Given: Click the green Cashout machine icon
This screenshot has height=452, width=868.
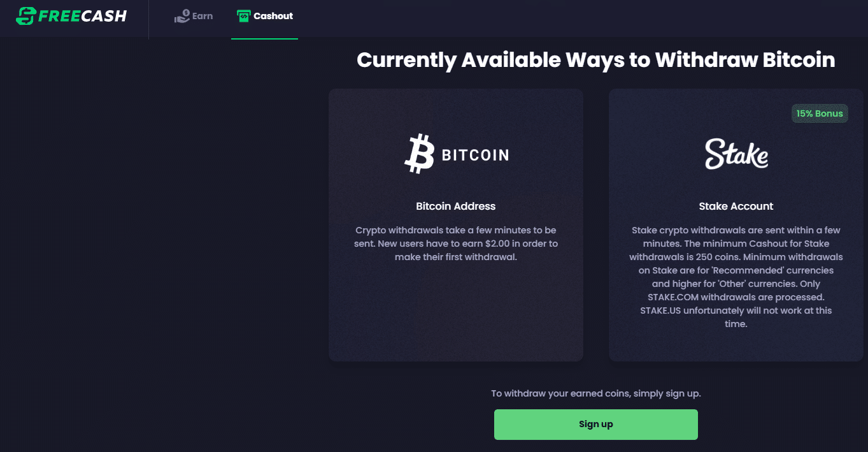Looking at the screenshot, I should point(243,16).
